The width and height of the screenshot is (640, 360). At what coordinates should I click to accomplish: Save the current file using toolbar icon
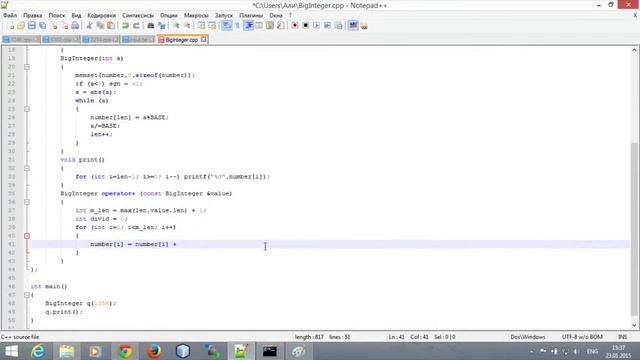pyautogui.click(x=31, y=26)
